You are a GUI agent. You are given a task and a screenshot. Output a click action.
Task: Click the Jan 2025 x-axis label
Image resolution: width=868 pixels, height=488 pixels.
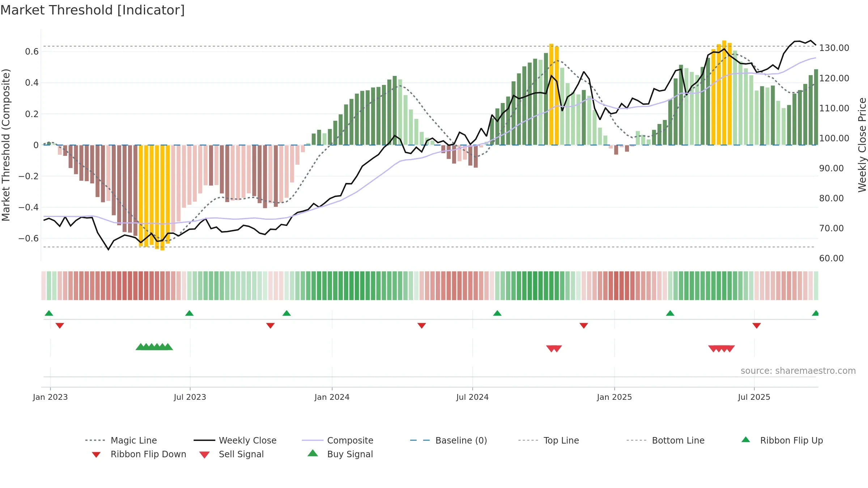(614, 397)
